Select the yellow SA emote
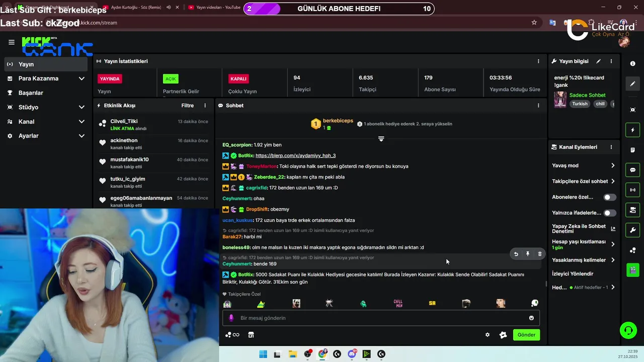Viewport: 644px width, 362px height. point(432,304)
